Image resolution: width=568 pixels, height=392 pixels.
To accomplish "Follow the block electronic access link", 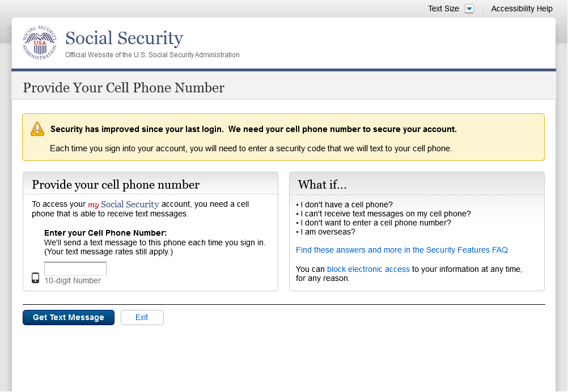I will 368,269.
